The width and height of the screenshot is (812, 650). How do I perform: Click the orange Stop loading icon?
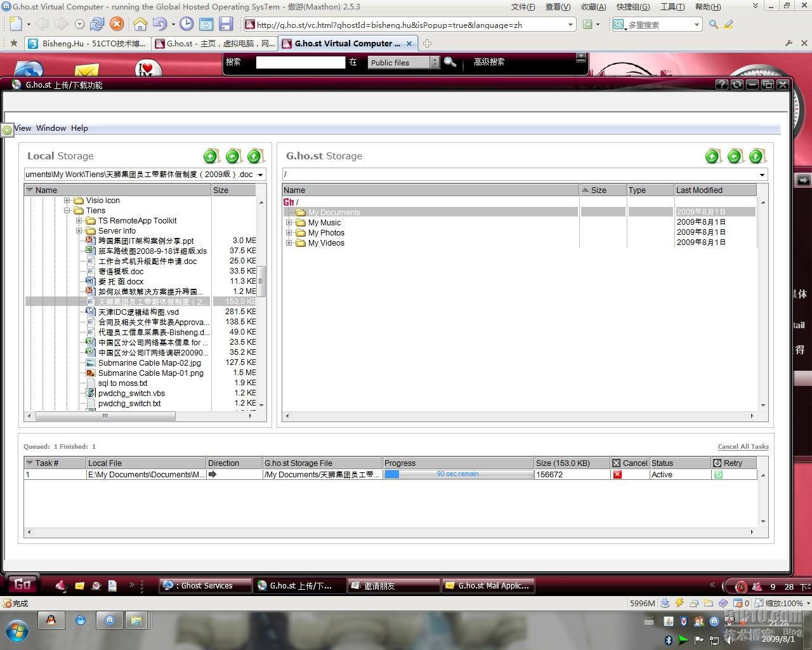(x=117, y=24)
